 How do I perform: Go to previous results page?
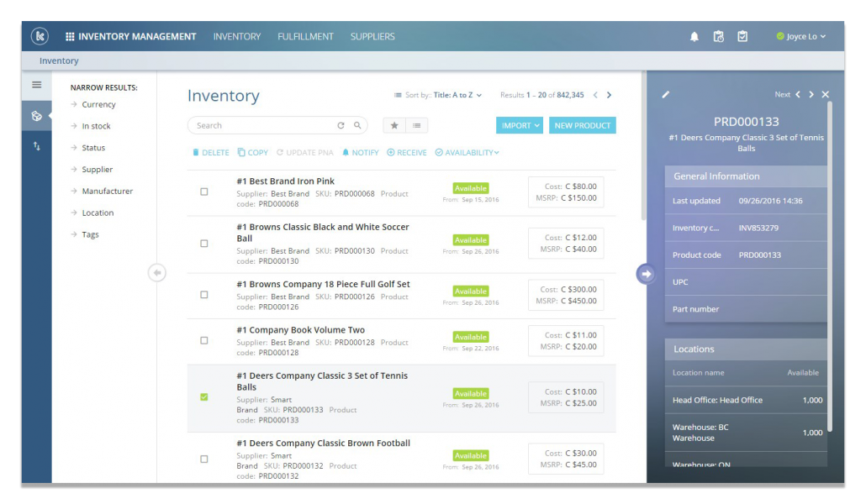(x=595, y=95)
